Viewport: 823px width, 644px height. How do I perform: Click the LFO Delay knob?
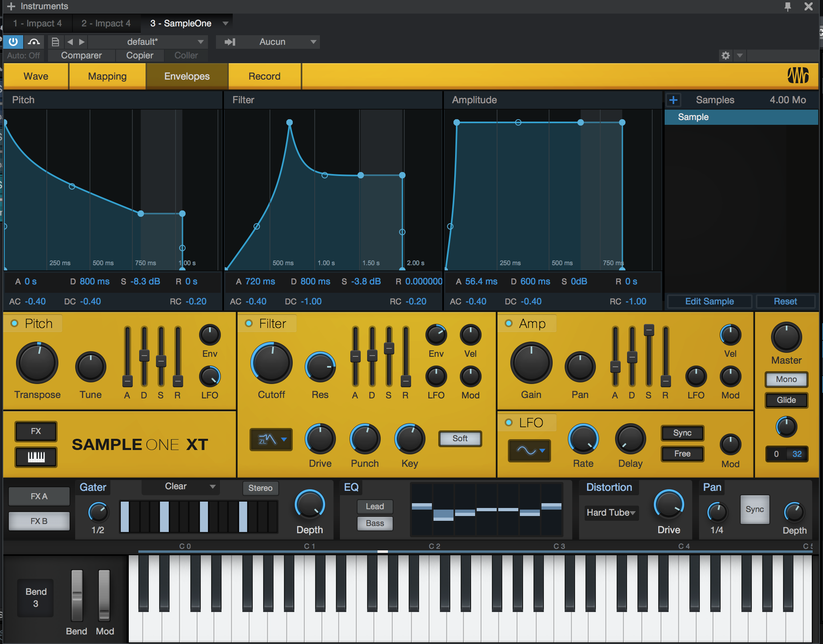click(630, 439)
